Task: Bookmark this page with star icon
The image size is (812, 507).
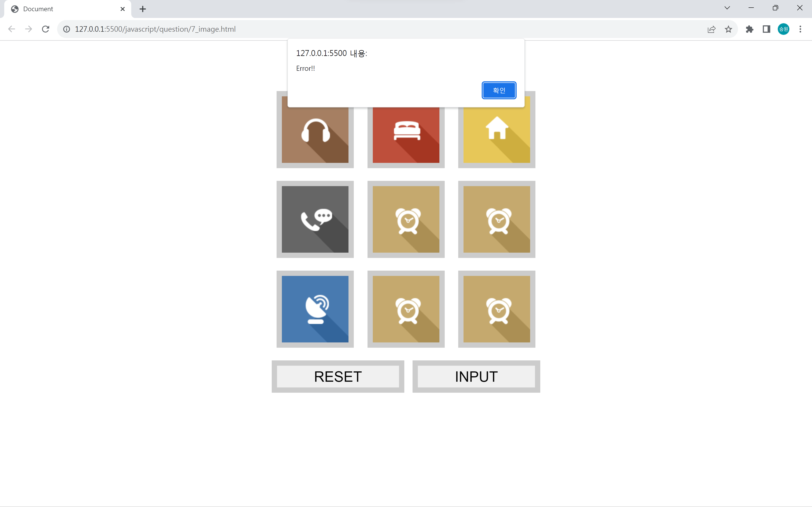Action: click(728, 29)
